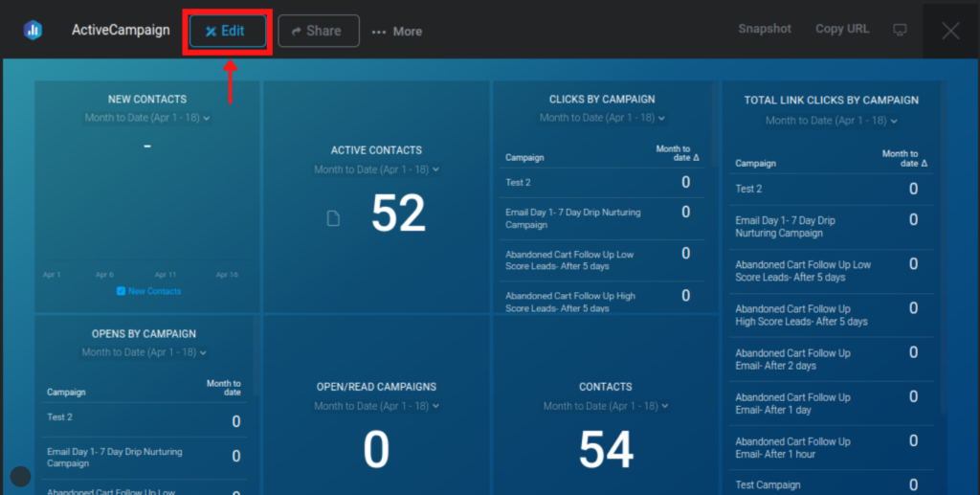
Task: Select Low Score Leads row in Total Link Clicks
Action: pyautogui.click(x=832, y=271)
